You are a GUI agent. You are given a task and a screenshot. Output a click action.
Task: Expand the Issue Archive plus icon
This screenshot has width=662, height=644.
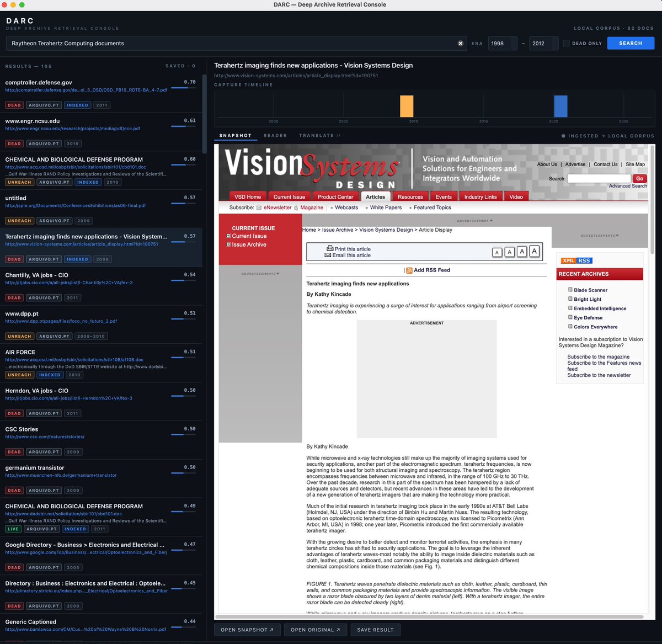click(228, 244)
